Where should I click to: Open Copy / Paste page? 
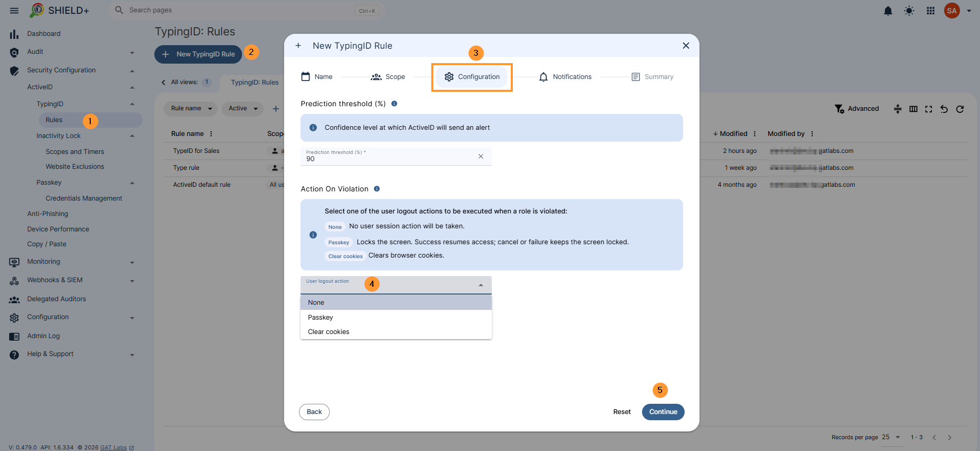(47, 244)
